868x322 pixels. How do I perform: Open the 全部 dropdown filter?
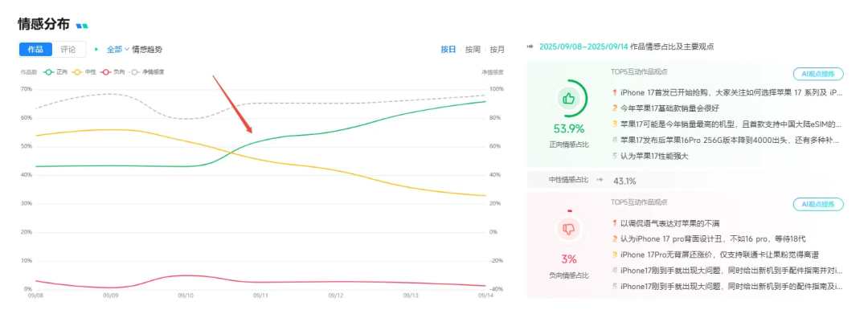click(x=117, y=49)
